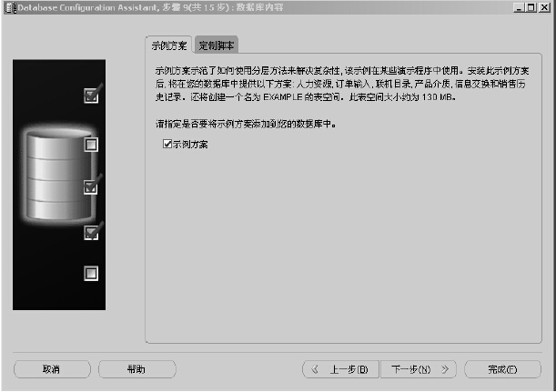Open help with 帮助 button

click(x=136, y=369)
